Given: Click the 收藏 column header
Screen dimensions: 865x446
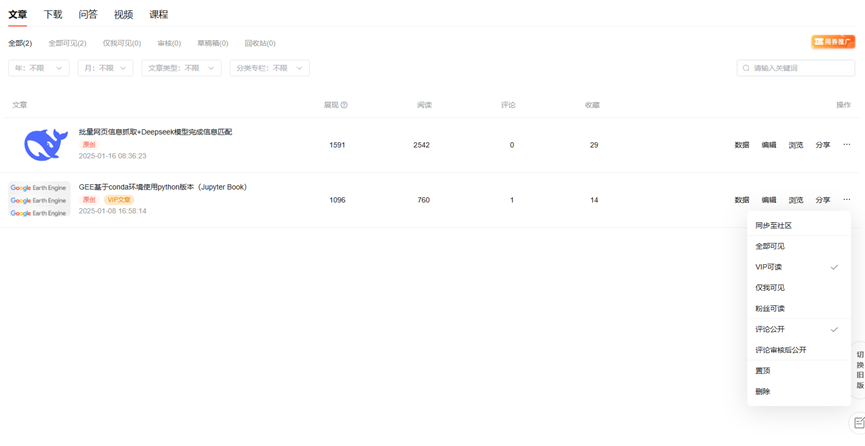Looking at the screenshot, I should click(x=592, y=105).
